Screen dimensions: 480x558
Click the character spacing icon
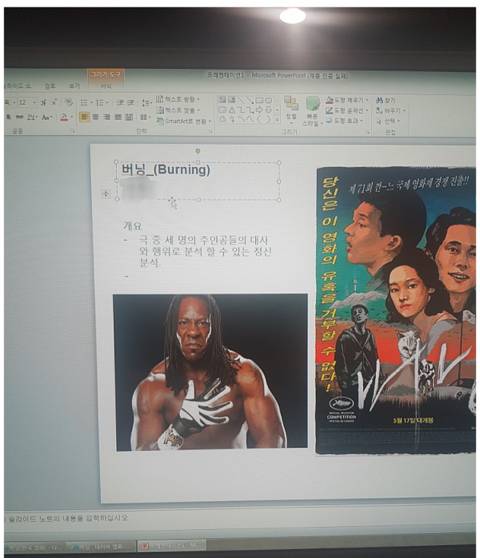[x=32, y=117]
